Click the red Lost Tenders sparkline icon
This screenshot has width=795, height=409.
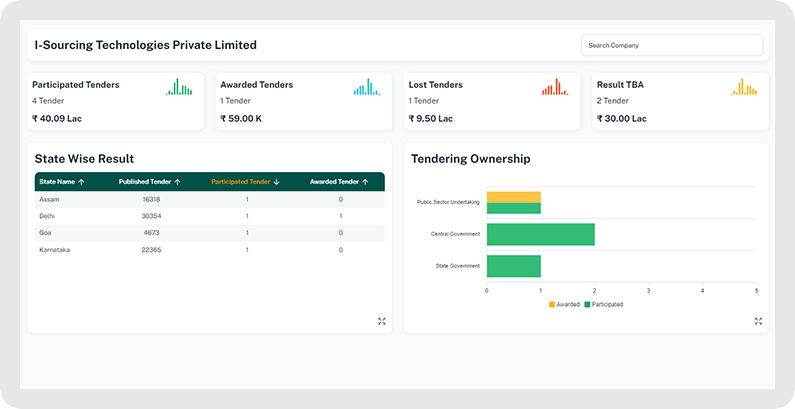click(x=555, y=88)
